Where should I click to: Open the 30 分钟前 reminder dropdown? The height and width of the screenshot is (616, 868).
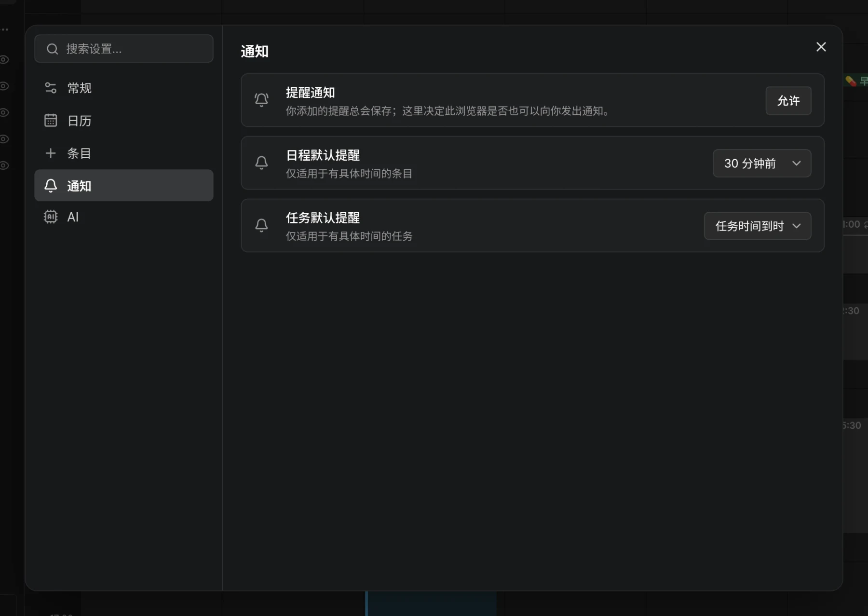[762, 164]
